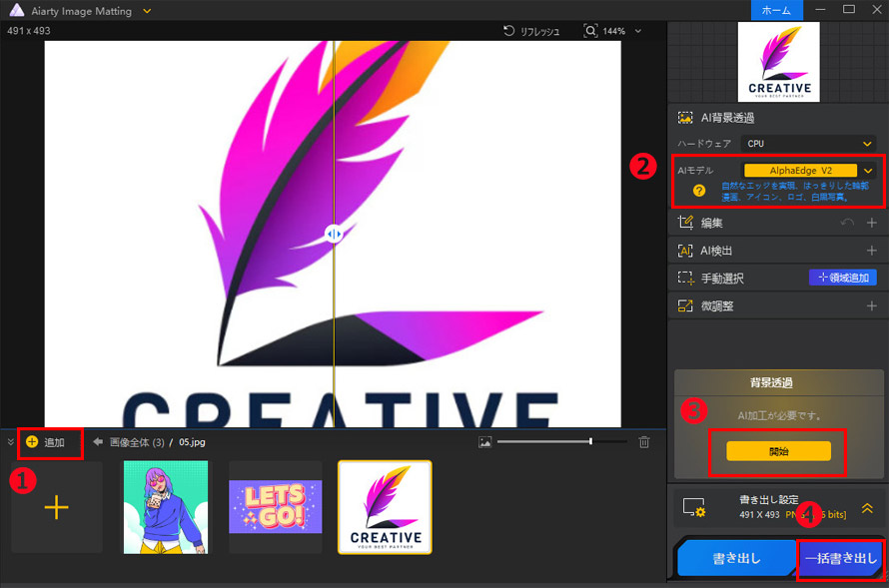The width and height of the screenshot is (889, 588).
Task: Click the zoom fit magnifier icon
Action: tap(591, 31)
